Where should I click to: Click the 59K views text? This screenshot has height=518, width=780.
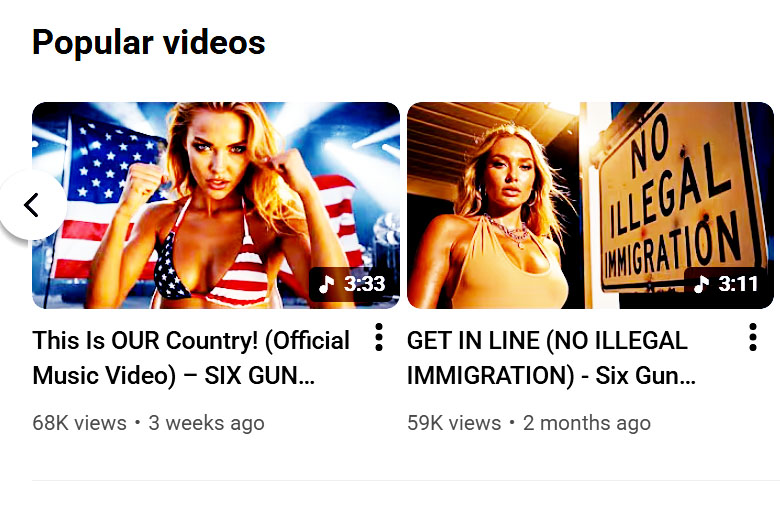(x=454, y=423)
